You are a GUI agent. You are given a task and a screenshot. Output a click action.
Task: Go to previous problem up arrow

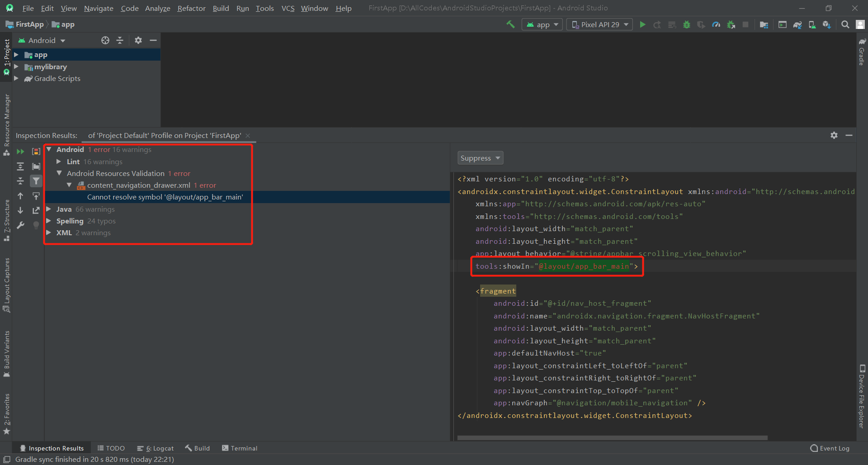[x=20, y=196]
